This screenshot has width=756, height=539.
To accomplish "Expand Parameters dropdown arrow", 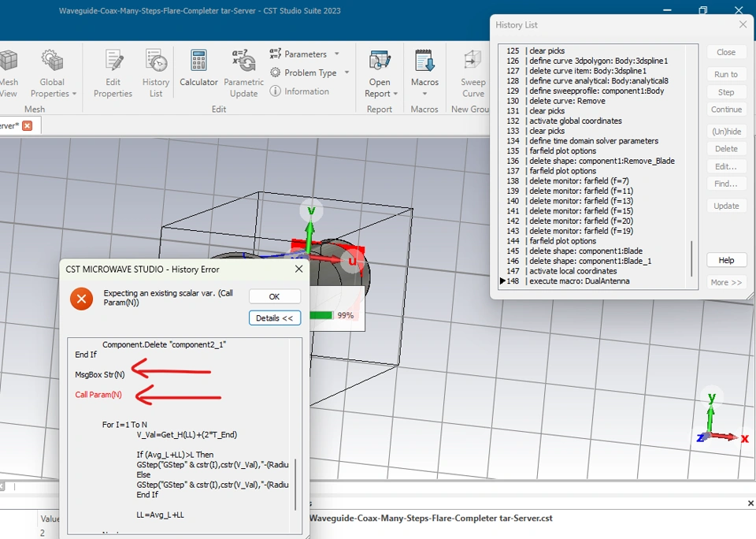I will [x=336, y=54].
